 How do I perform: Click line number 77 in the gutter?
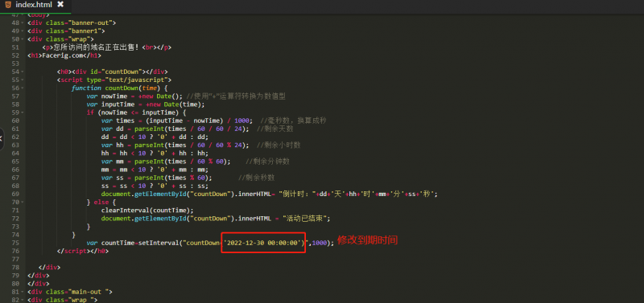point(15,259)
